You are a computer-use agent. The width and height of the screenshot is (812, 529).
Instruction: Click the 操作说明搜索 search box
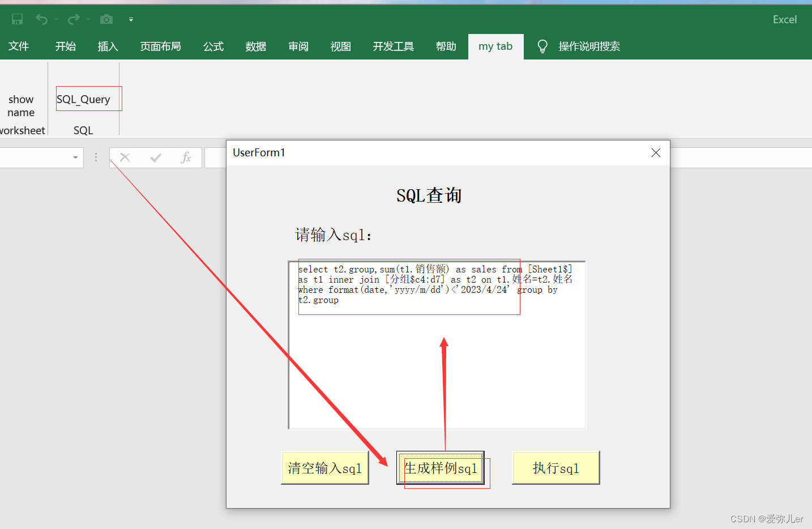[x=589, y=46]
